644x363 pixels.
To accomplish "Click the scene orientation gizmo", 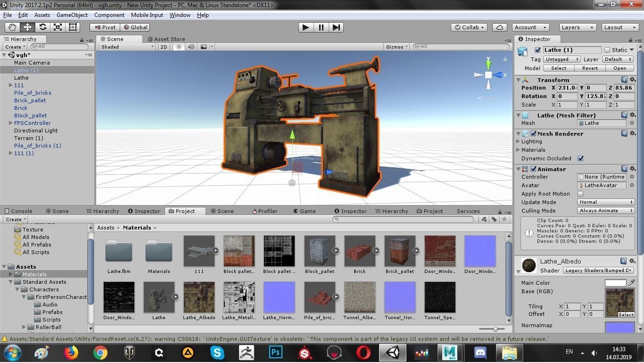I will click(488, 74).
